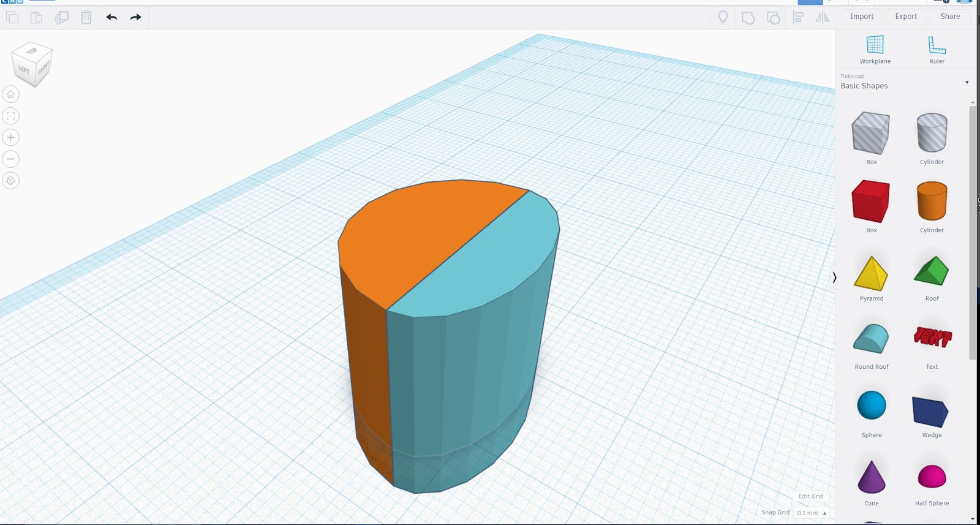This screenshot has width=980, height=525.
Task: Click the Fit all in view icon
Action: coord(11,116)
